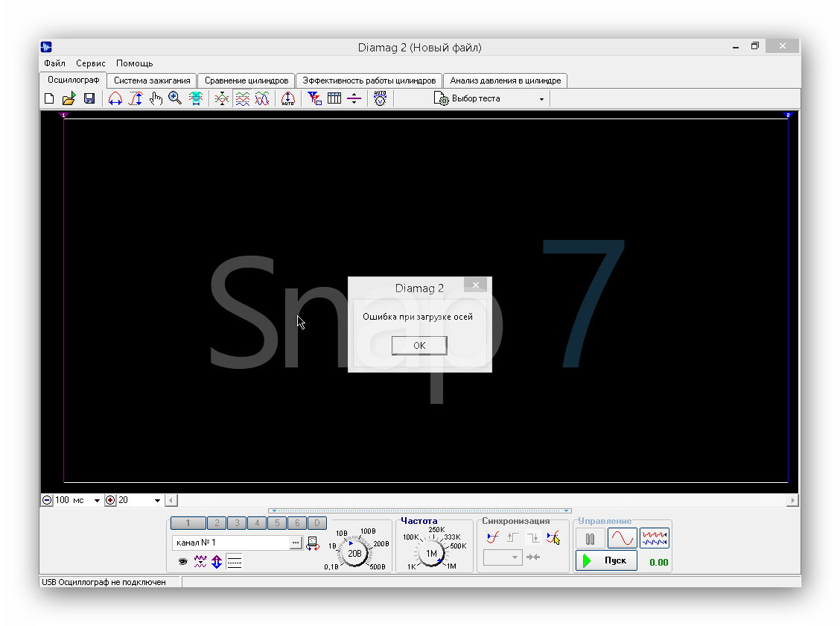Image resolution: width=840 pixels, height=626 pixels.
Task: Select horizontal measurement arc tool
Action: tap(115, 98)
